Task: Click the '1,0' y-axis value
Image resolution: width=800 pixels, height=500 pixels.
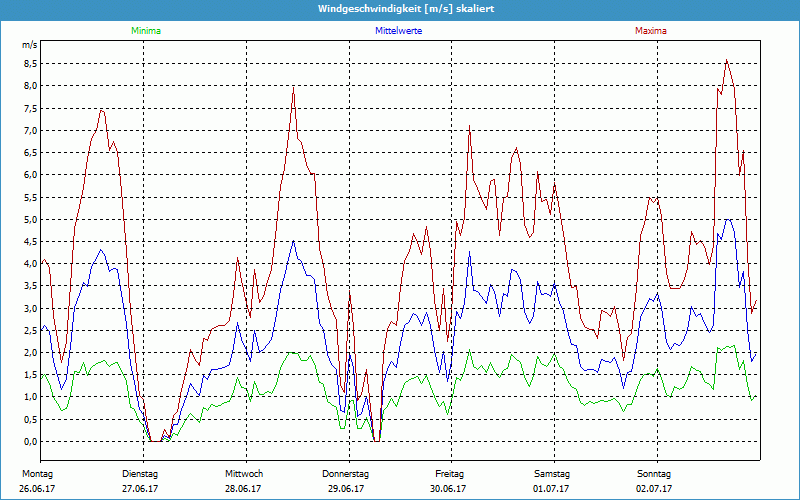Action: pyautogui.click(x=30, y=397)
